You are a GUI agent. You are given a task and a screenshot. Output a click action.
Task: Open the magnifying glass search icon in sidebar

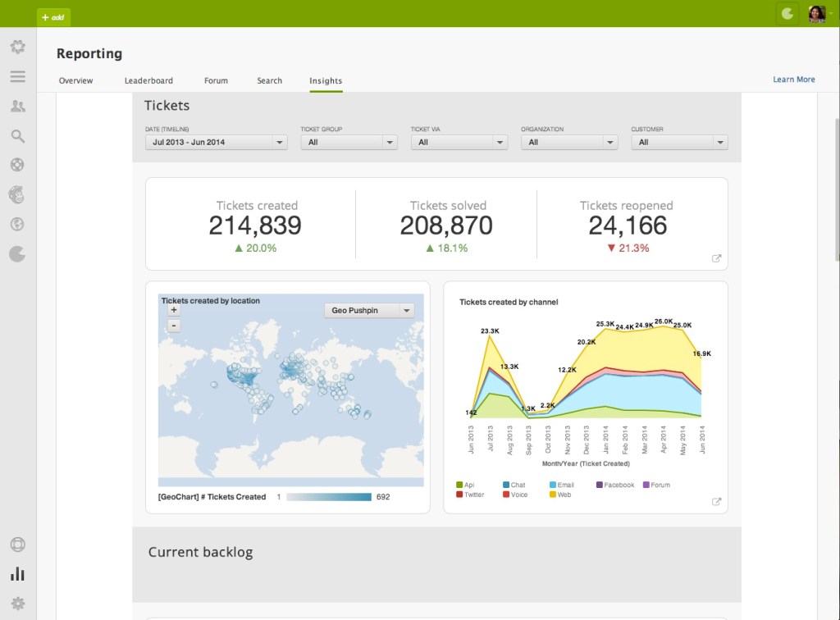tap(18, 136)
